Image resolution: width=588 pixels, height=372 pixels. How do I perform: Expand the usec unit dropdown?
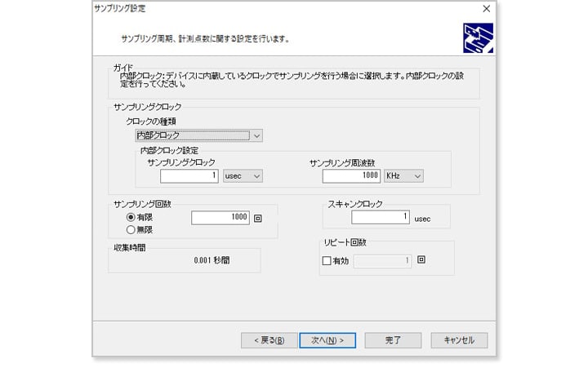243,175
